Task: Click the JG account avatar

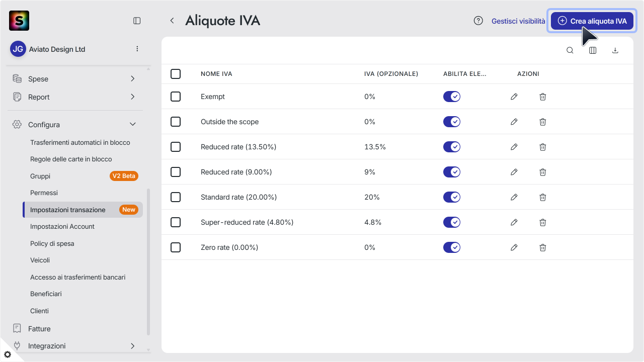Action: [x=18, y=49]
